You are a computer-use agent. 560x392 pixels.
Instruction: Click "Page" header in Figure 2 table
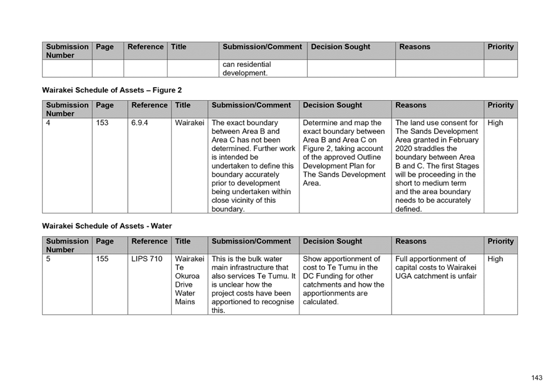(110, 109)
